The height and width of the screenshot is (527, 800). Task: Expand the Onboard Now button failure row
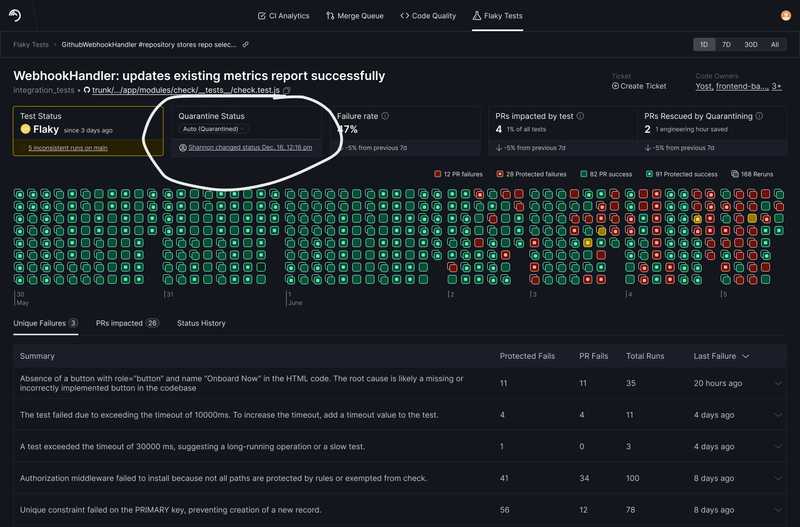point(778,383)
